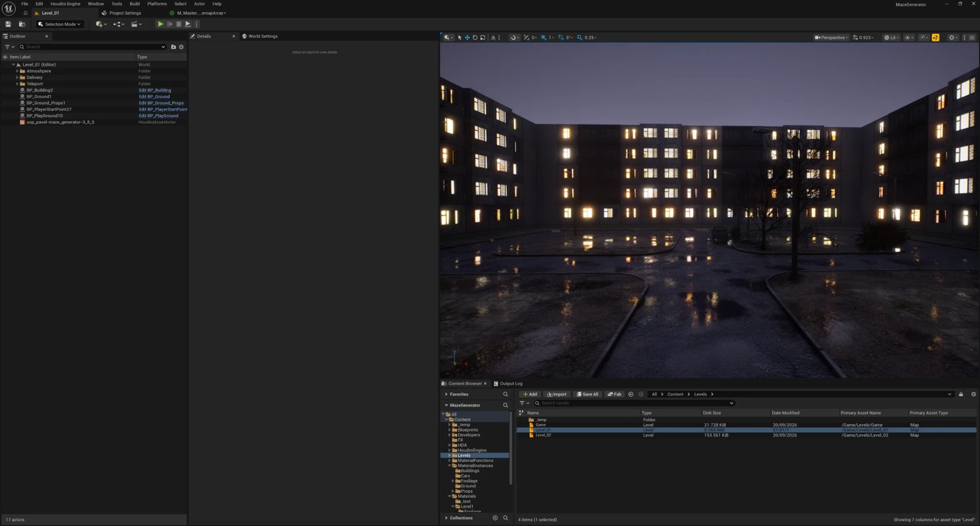980x526 pixels.
Task: Expand the Delivery folder in Outliner
Action: coord(17,77)
